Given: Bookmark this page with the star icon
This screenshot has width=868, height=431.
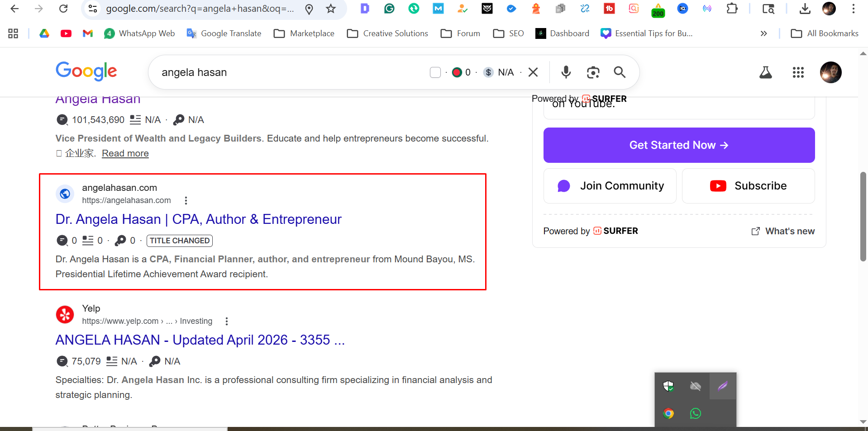Looking at the screenshot, I should coord(331,9).
